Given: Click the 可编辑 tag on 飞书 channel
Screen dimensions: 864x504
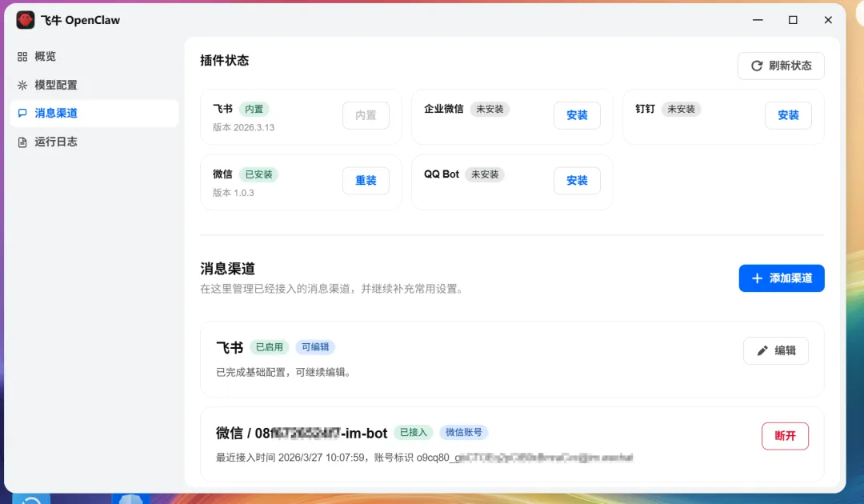Looking at the screenshot, I should (315, 347).
